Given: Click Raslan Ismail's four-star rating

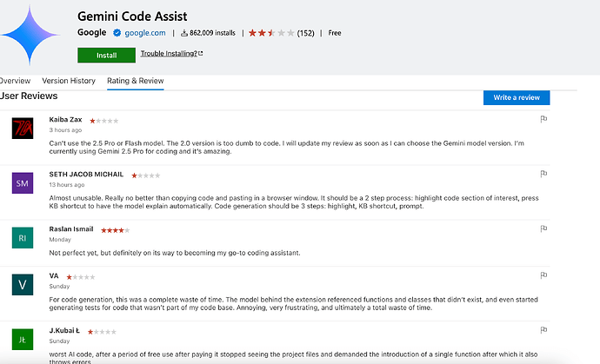Looking at the screenshot, I should (x=115, y=230).
